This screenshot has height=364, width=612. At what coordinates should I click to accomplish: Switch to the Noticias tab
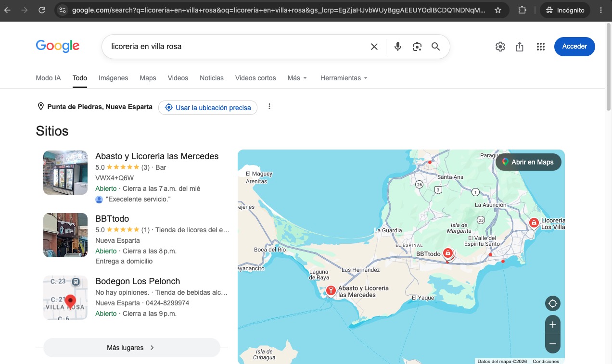pyautogui.click(x=212, y=78)
